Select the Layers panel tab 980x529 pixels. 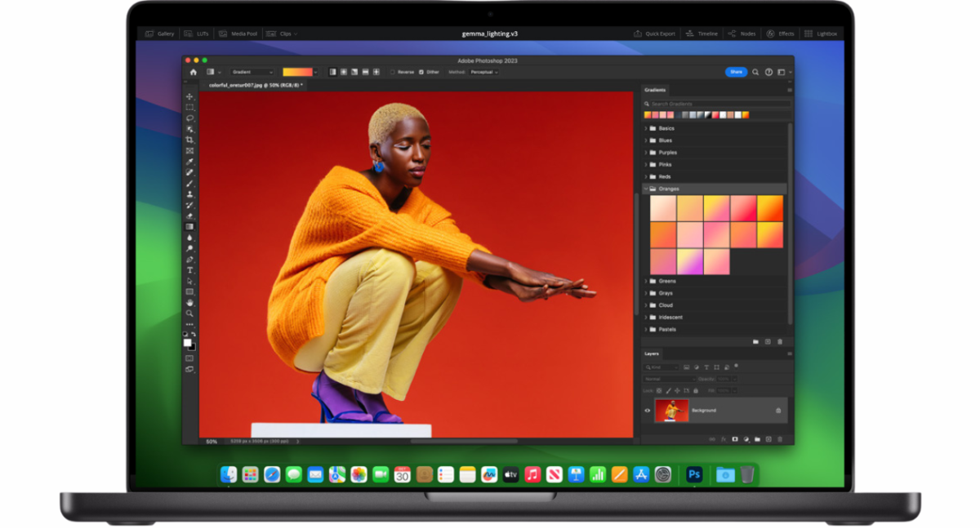[652, 353]
